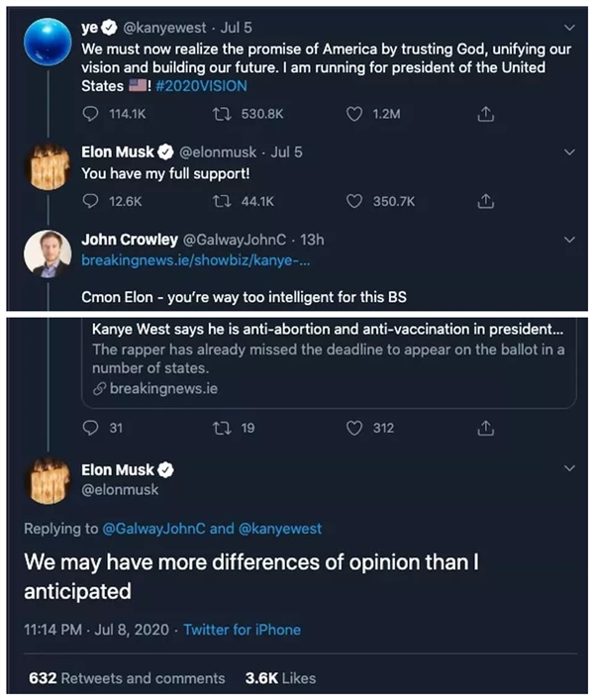Open the chevron menu on John Crowley's tweet

pyautogui.click(x=568, y=240)
